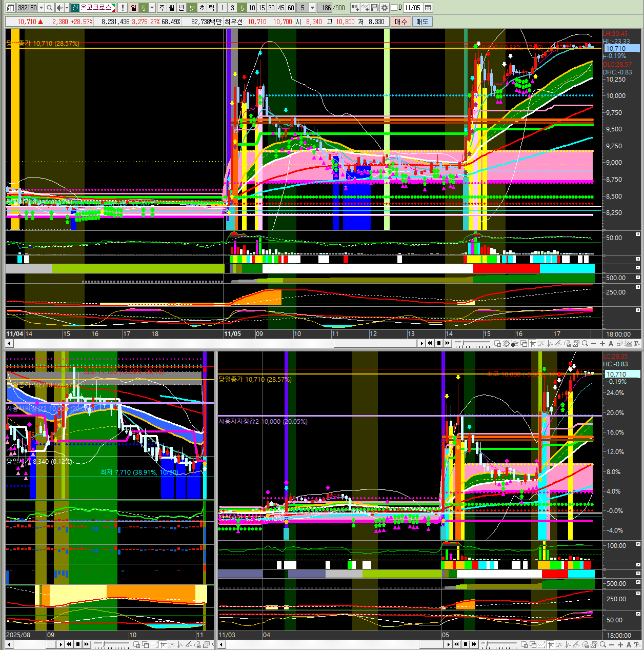Select the 10 minute interval tab
644x650 pixels.
[252, 8]
